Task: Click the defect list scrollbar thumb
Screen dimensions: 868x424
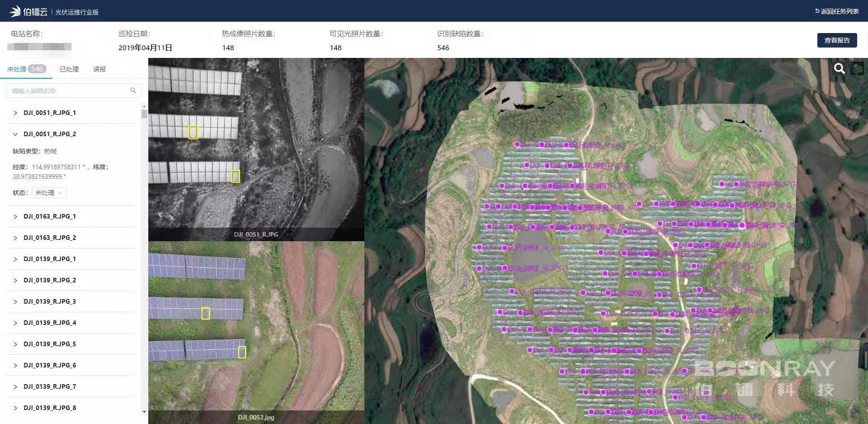Action: [144, 114]
